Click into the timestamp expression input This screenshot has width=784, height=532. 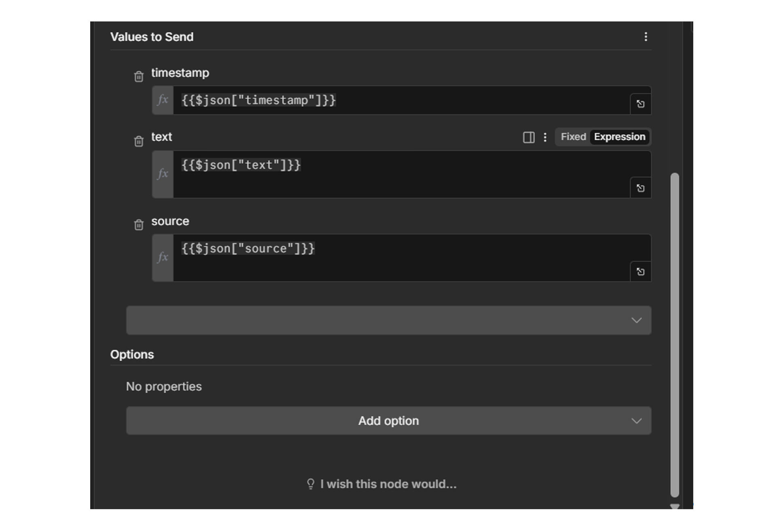(x=400, y=100)
